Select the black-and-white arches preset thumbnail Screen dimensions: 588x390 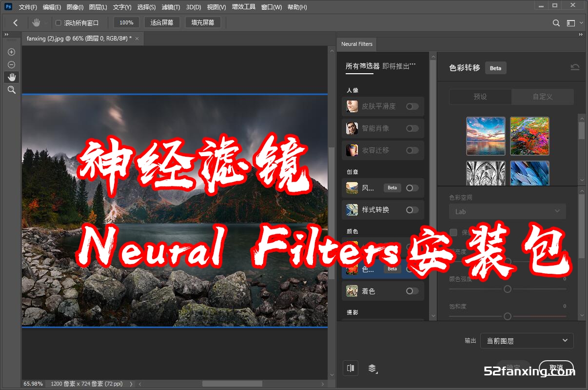[486, 173]
